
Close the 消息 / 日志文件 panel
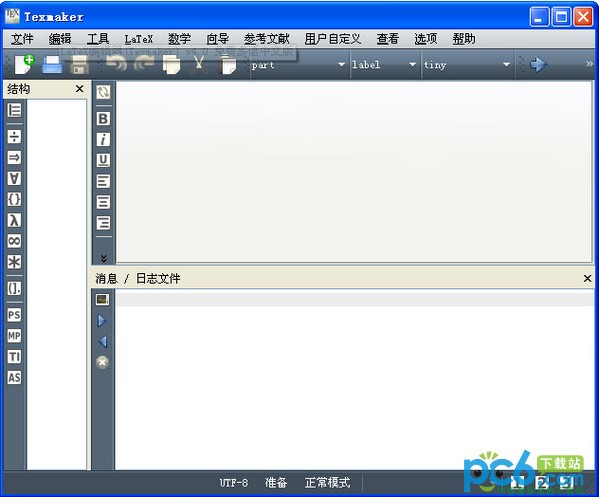click(x=587, y=278)
